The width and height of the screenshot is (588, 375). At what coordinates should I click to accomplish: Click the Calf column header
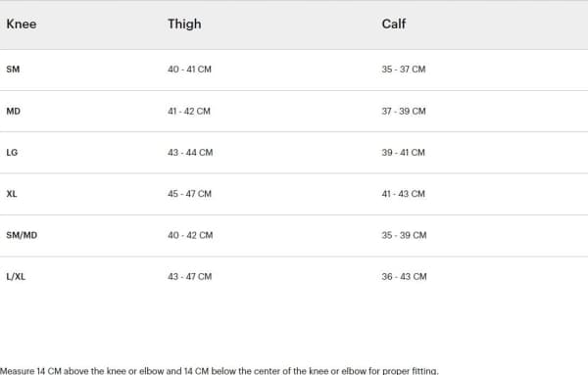(394, 23)
